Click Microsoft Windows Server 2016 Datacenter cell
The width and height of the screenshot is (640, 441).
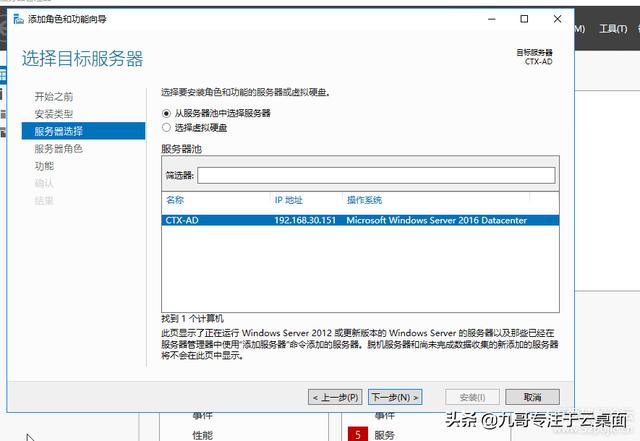(436, 220)
